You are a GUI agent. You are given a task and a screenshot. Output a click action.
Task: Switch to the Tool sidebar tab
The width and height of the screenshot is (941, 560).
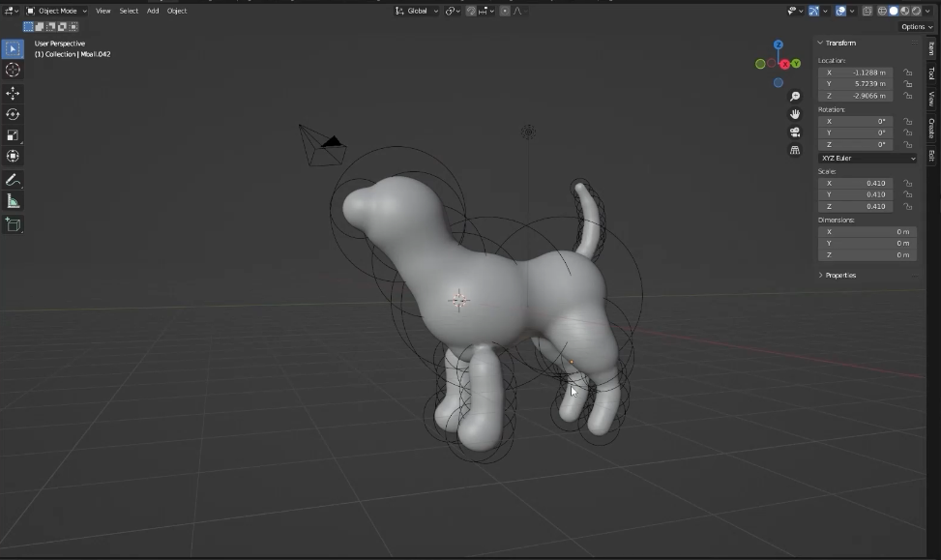point(931,73)
